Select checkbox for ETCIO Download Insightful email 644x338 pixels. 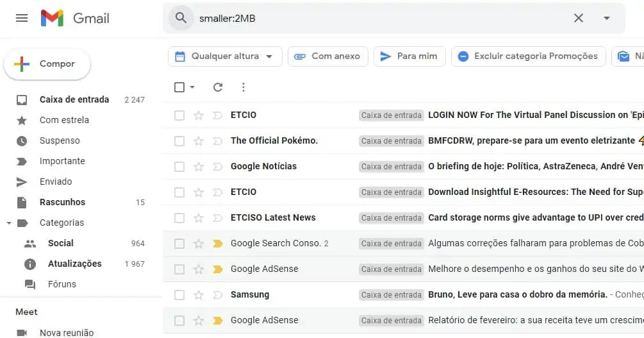pos(179,192)
